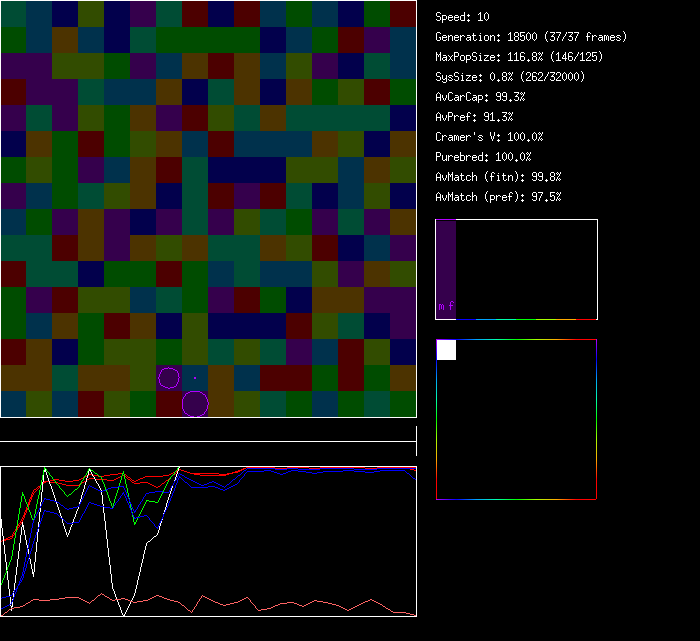Click the AvMatch (fitn) value
Screen dimensions: 700x641
click(498, 177)
